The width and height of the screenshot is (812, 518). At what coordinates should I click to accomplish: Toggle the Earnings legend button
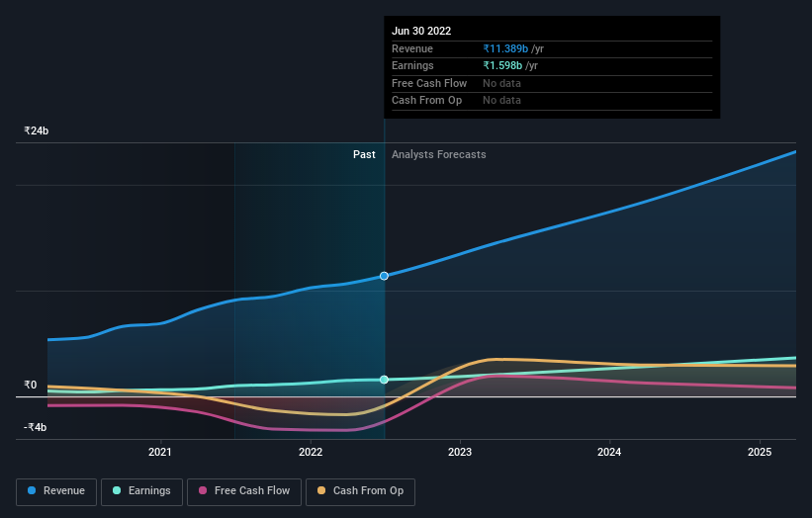[141, 491]
